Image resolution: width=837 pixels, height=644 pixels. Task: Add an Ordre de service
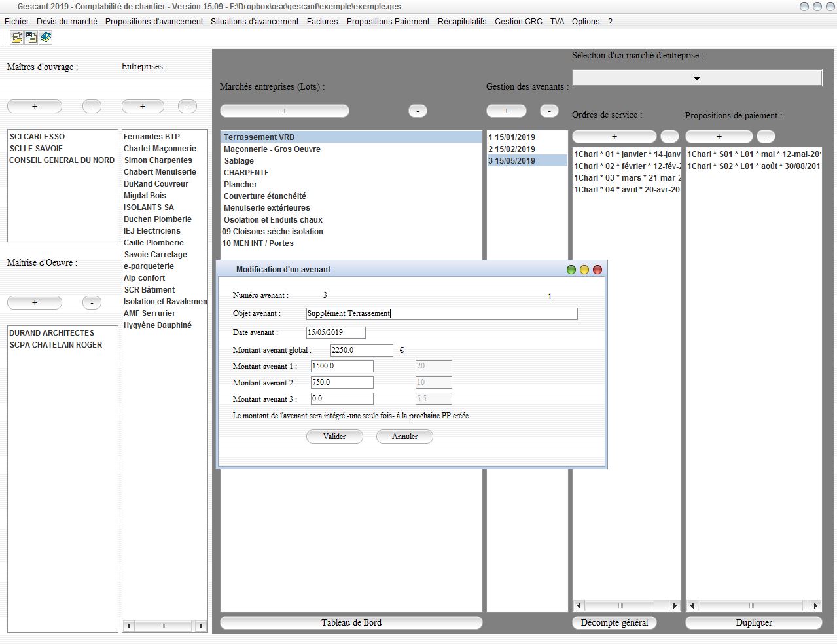(614, 136)
